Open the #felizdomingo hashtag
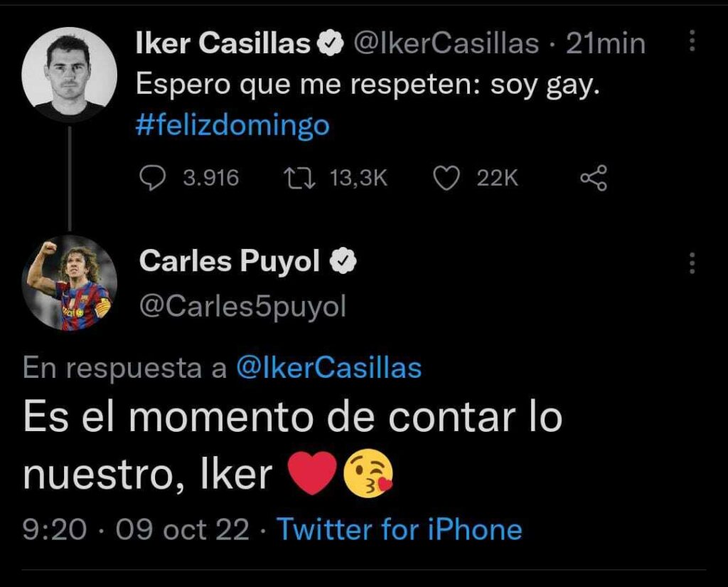The width and height of the screenshot is (728, 587). pos(232,126)
